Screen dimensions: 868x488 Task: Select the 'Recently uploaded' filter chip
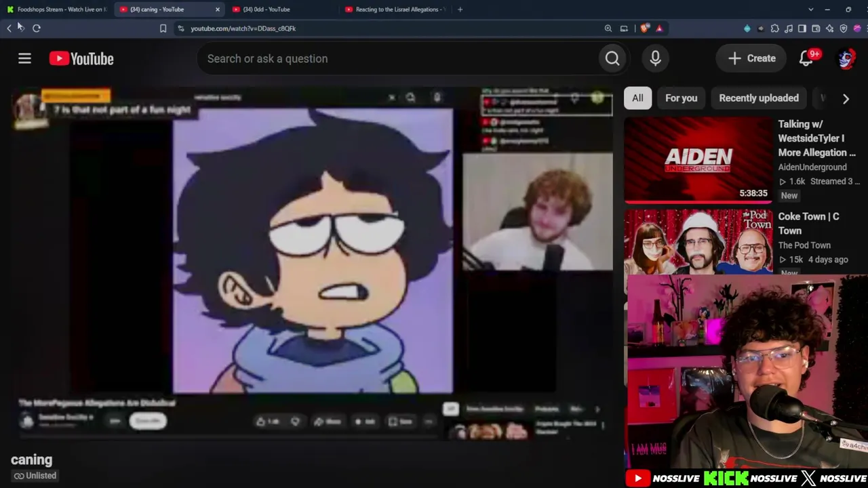tap(759, 98)
